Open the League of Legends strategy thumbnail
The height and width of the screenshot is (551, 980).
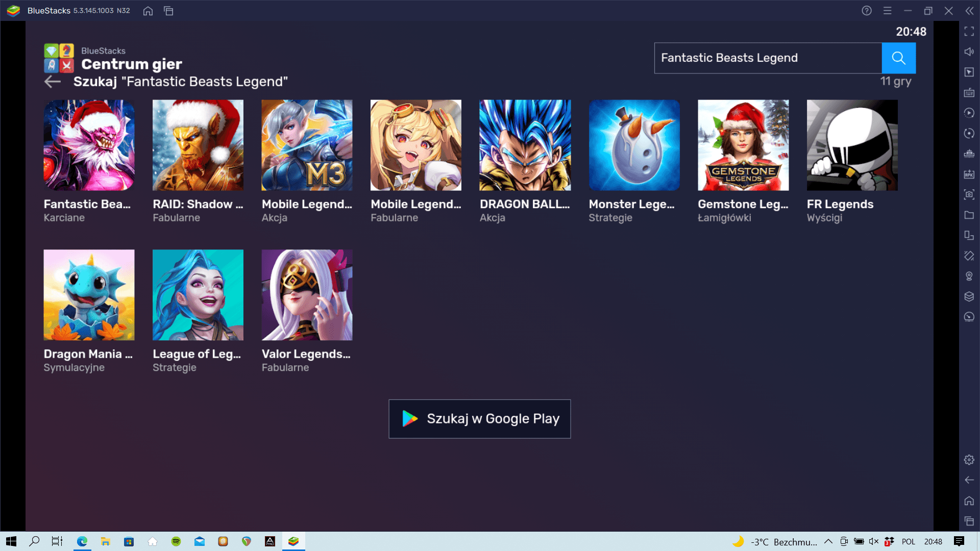click(x=198, y=295)
